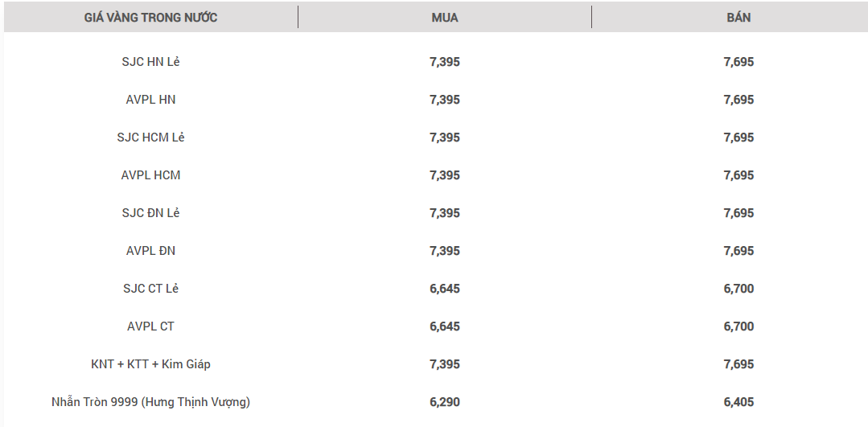Click the buy price for SJC CT Lẻ
Screen dimensions: 868x427
(x=445, y=289)
